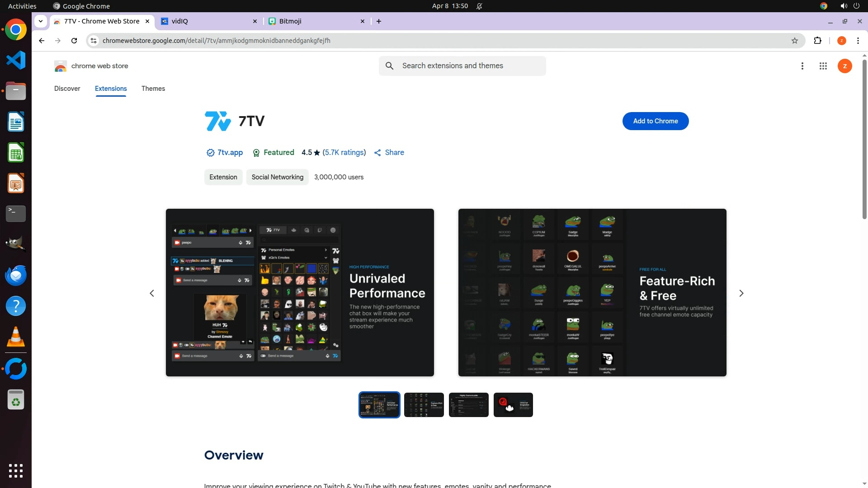Open the web store three-dot options menu

[x=802, y=66]
